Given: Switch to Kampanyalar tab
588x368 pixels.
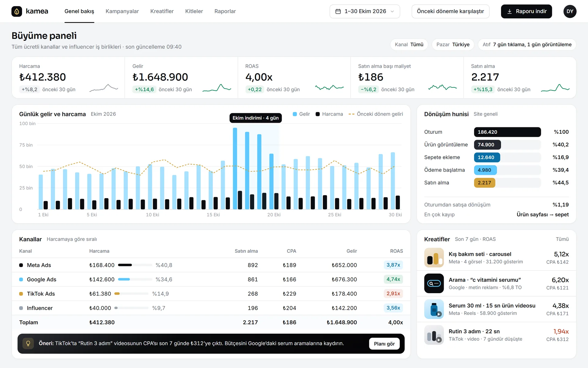Looking at the screenshot, I should (122, 11).
